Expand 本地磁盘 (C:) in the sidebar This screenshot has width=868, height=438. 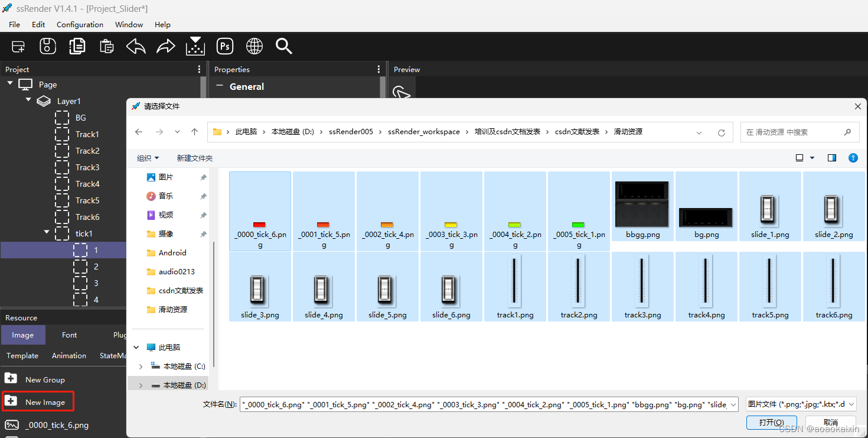[x=141, y=366]
